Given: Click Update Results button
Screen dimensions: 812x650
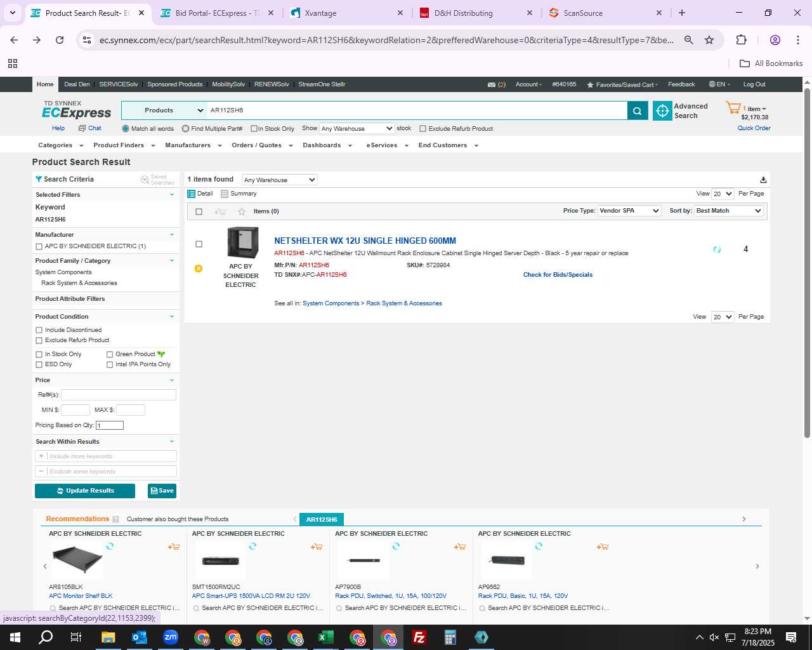Looking at the screenshot, I should (x=85, y=491).
